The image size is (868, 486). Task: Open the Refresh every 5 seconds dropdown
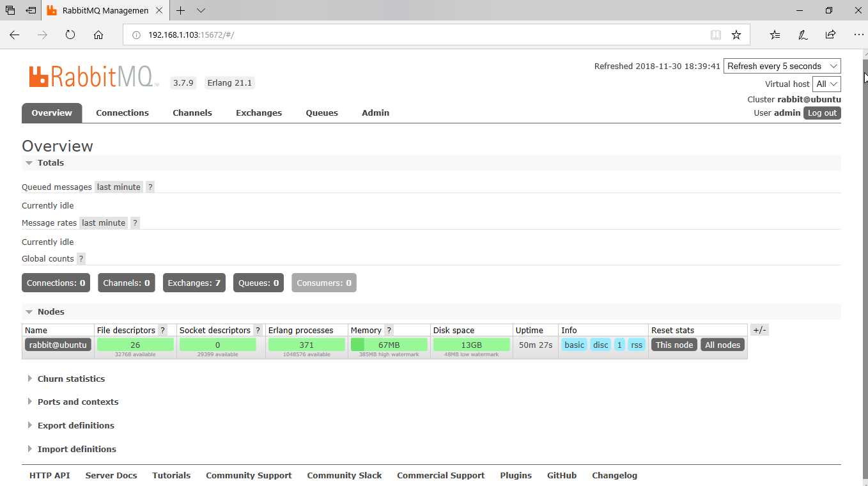[782, 66]
